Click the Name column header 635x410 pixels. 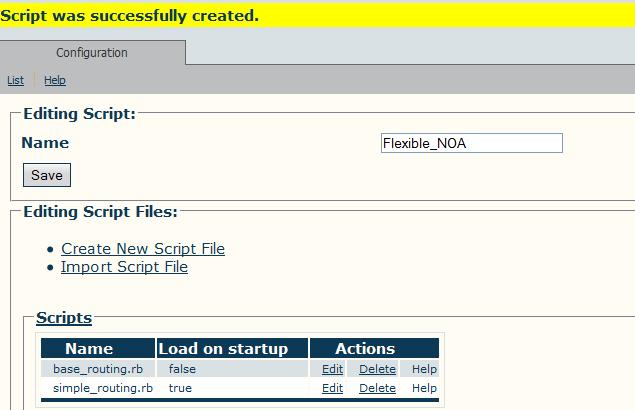pyautogui.click(x=98, y=348)
